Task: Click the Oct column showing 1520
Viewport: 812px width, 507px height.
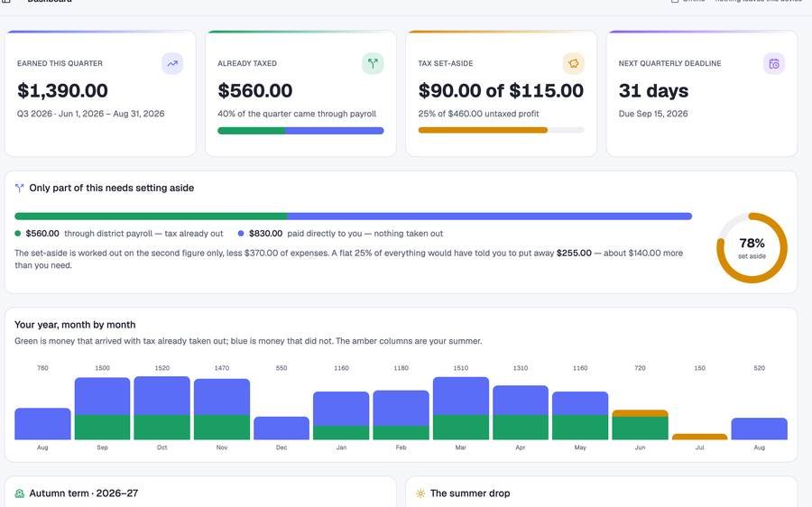Action: pos(162,408)
